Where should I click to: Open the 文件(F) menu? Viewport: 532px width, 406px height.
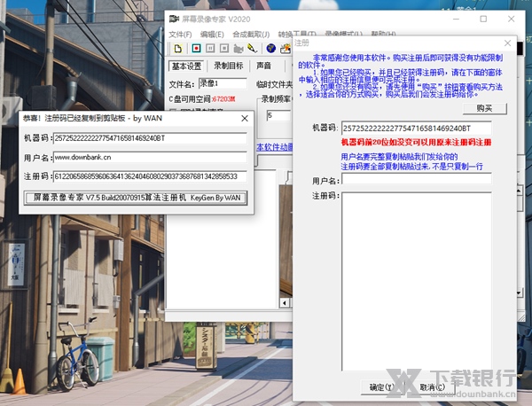(x=180, y=34)
